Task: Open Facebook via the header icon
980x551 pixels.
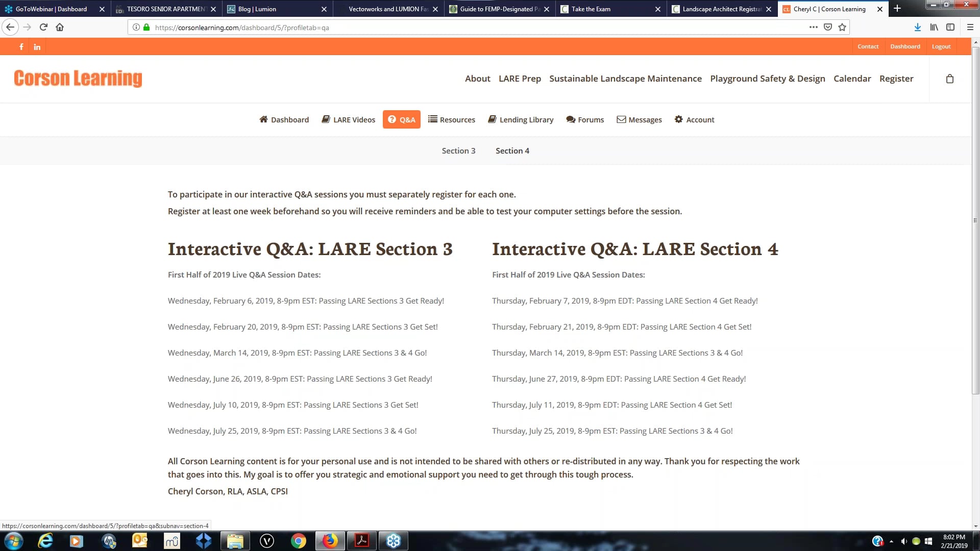Action: click(x=21, y=46)
